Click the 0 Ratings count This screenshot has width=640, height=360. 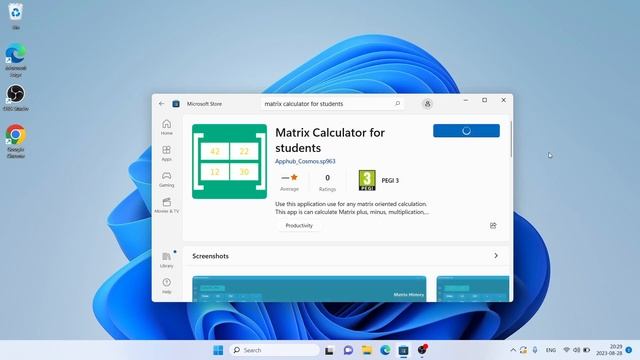click(327, 182)
